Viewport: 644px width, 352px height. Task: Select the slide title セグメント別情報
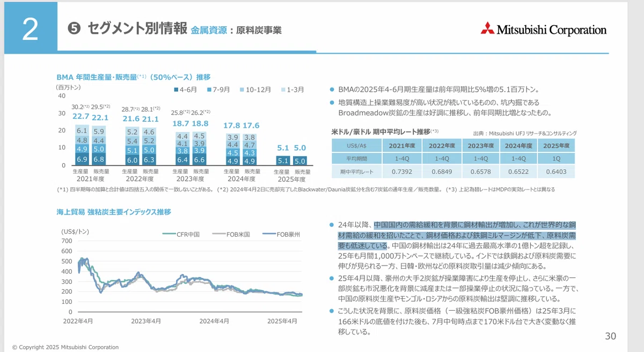pos(137,28)
